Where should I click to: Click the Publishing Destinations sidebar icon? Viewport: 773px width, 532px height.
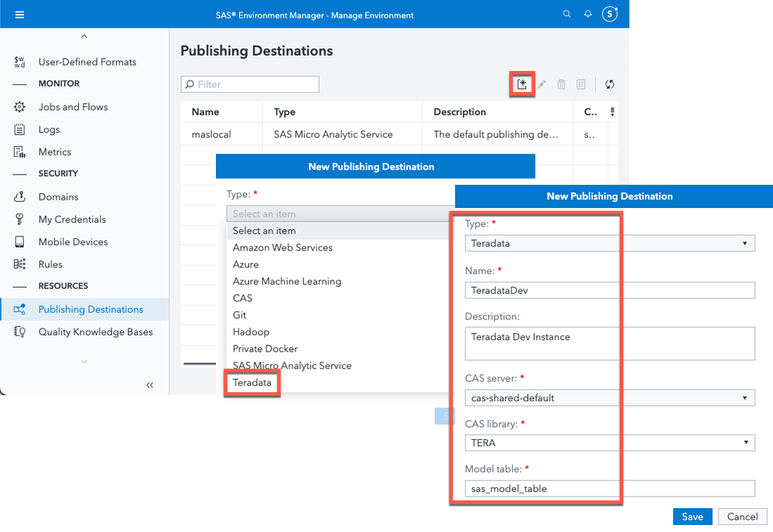coord(19,309)
